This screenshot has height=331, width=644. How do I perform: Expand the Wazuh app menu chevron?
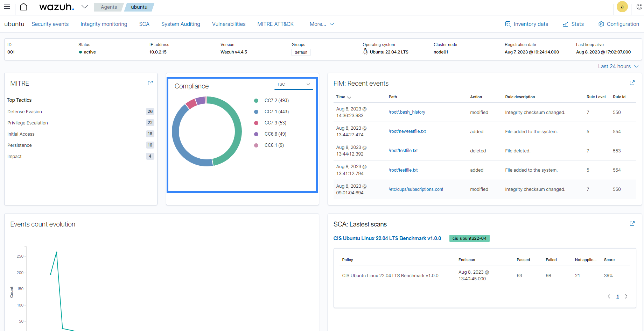tap(84, 7)
